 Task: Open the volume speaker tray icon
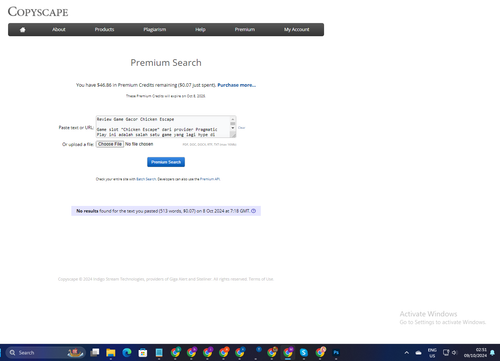pos(454,353)
